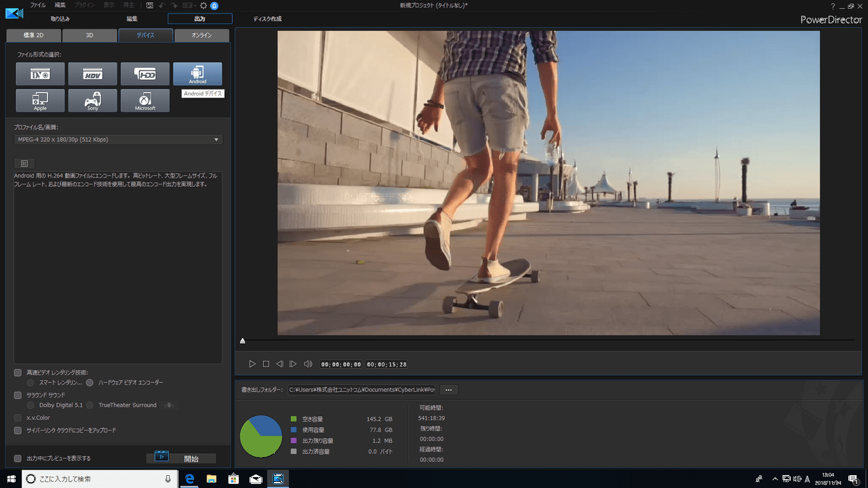Select the Apple device format icon

pos(41,101)
